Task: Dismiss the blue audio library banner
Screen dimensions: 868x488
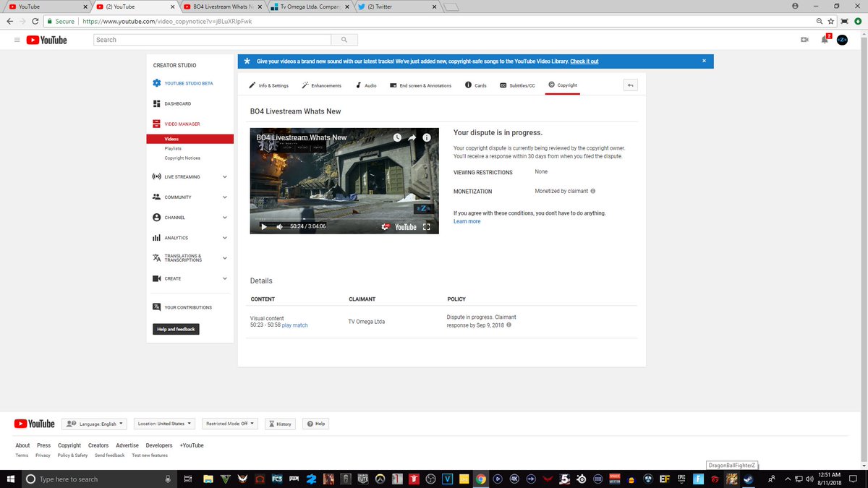Action: (x=704, y=61)
